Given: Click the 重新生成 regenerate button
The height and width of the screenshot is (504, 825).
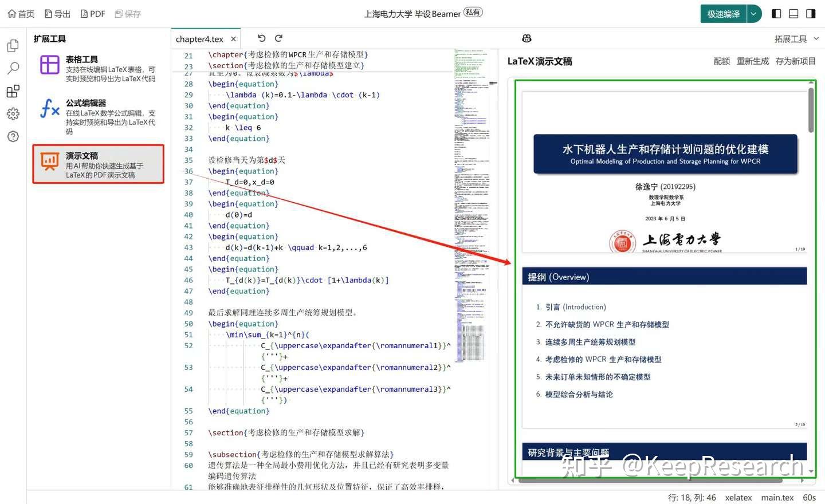Looking at the screenshot, I should tap(752, 61).
